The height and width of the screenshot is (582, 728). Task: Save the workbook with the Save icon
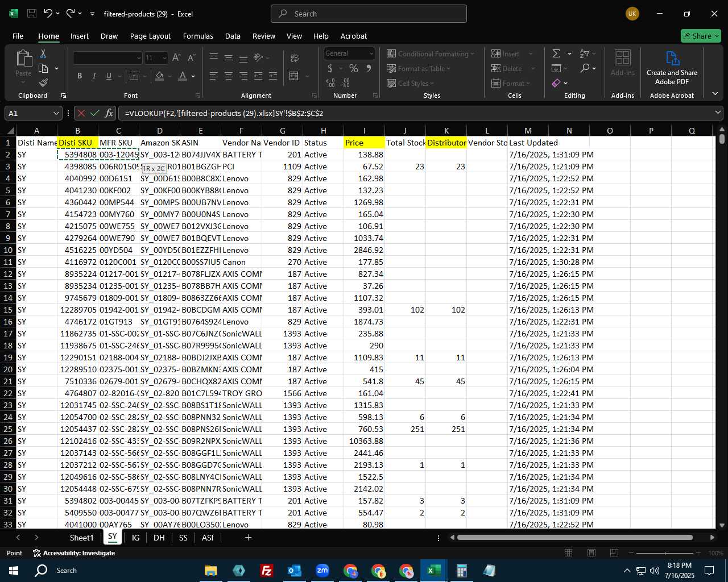coord(32,14)
